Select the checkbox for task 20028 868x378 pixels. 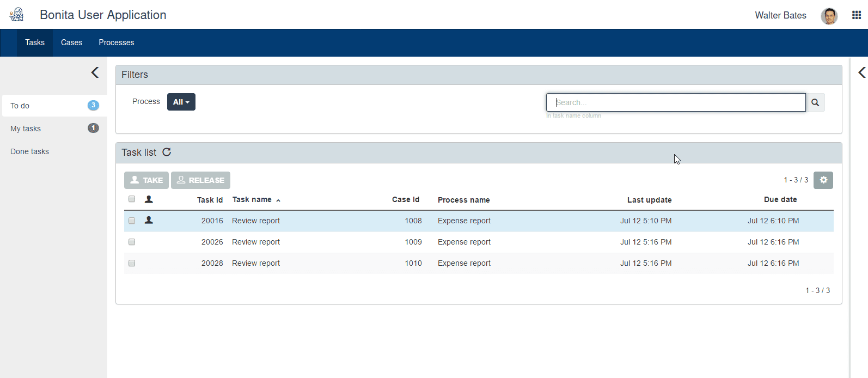click(x=132, y=263)
